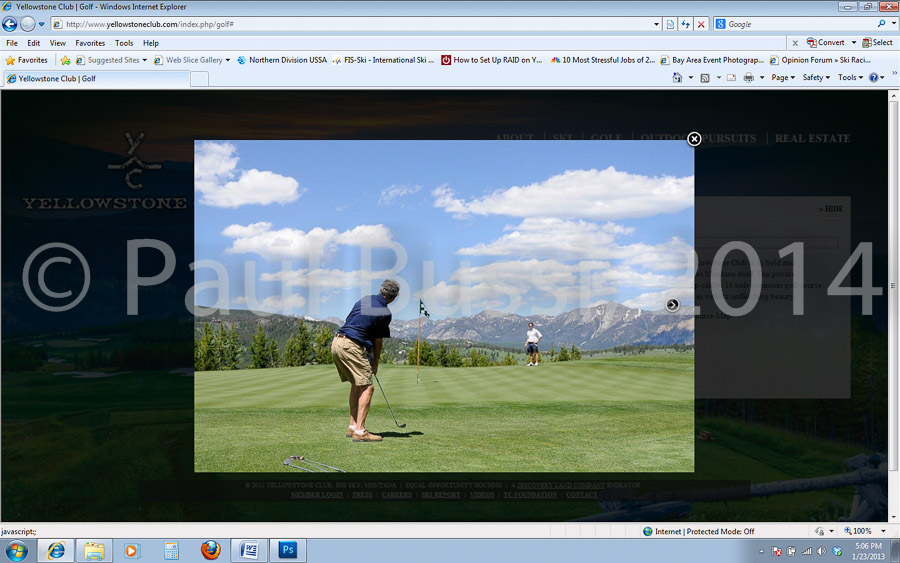Viewport: 900px width, 563px height.
Task: Click the golf photo in lightbox
Action: click(444, 306)
